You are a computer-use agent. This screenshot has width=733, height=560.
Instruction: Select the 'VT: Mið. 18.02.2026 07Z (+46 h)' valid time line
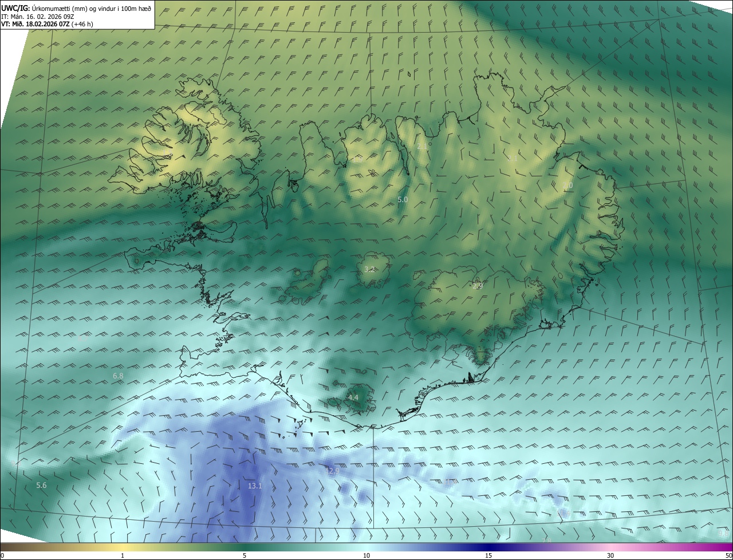48,24
